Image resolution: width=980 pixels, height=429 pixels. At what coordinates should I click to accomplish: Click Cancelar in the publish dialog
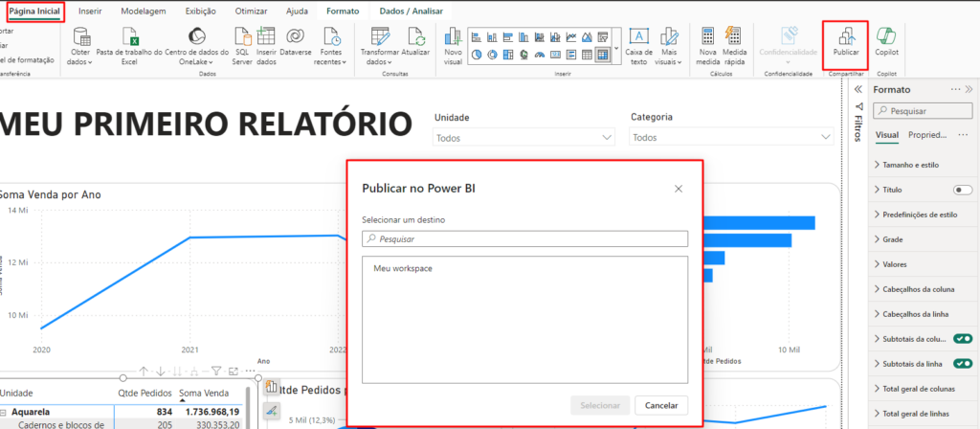point(661,405)
